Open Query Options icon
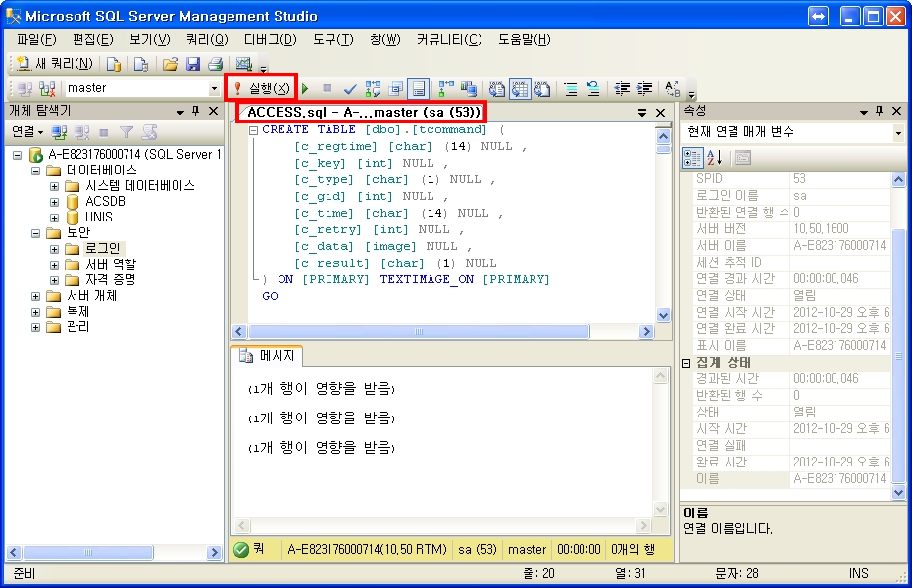The image size is (912, 588). tap(395, 89)
